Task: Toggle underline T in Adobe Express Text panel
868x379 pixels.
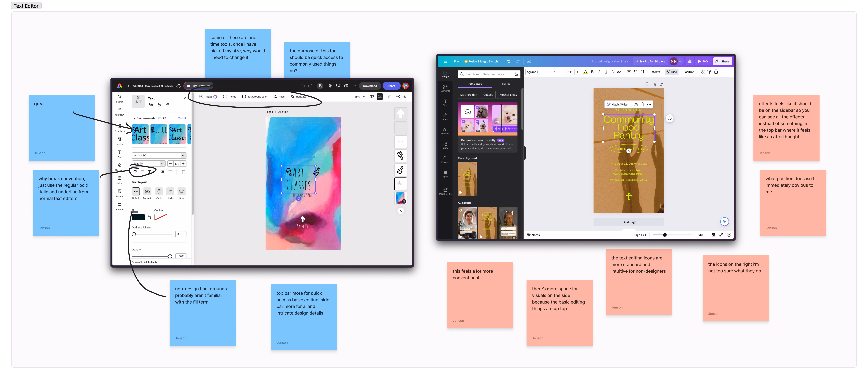Action: click(150, 172)
